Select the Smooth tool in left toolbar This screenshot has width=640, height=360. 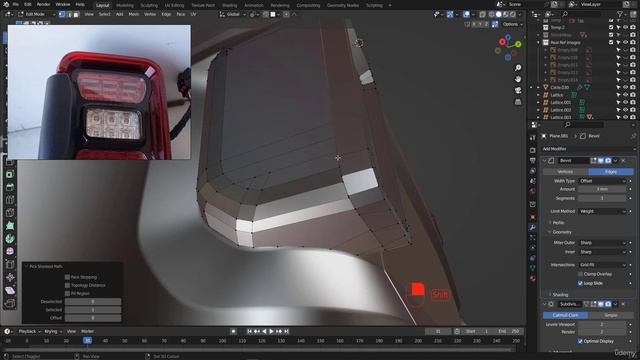(x=10, y=251)
